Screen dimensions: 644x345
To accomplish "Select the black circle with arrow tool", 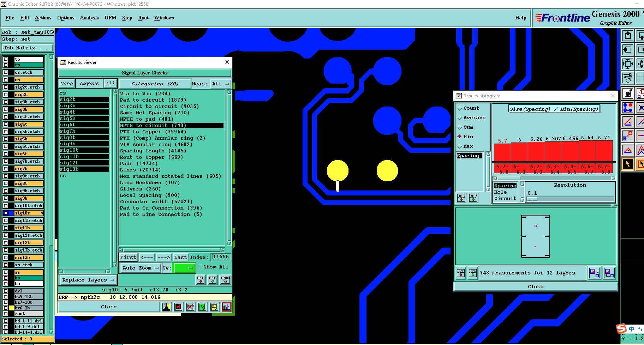I will [628, 93].
